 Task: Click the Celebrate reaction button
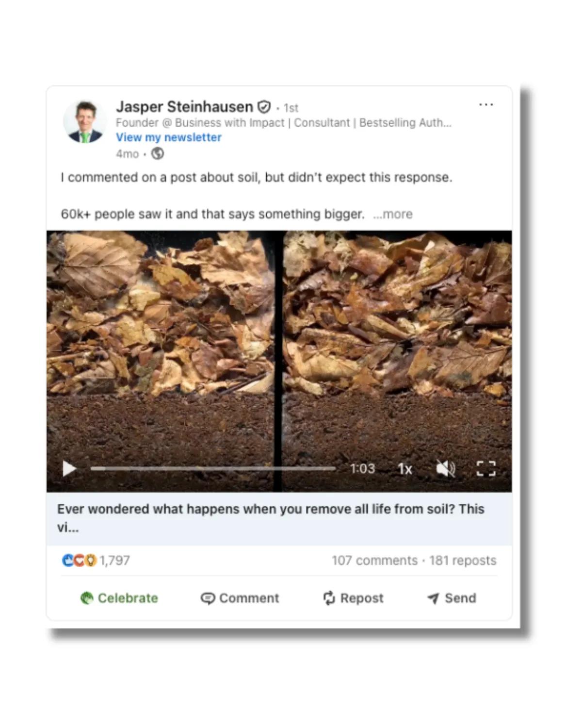pyautogui.click(x=119, y=598)
